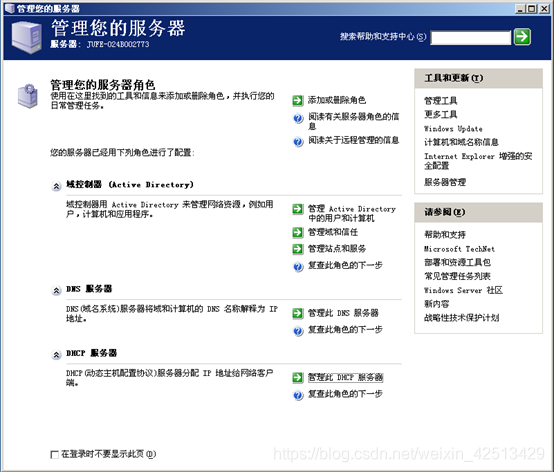The image size is (554, 472).
Task: Click help icon beside 阅读有关服务器角色的信息
Action: click(x=298, y=118)
